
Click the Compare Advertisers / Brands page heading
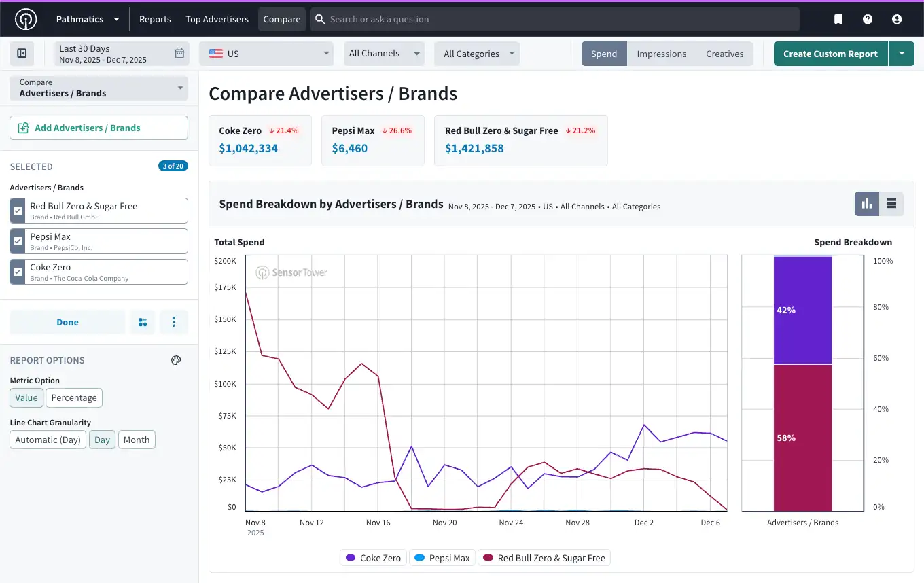(333, 93)
